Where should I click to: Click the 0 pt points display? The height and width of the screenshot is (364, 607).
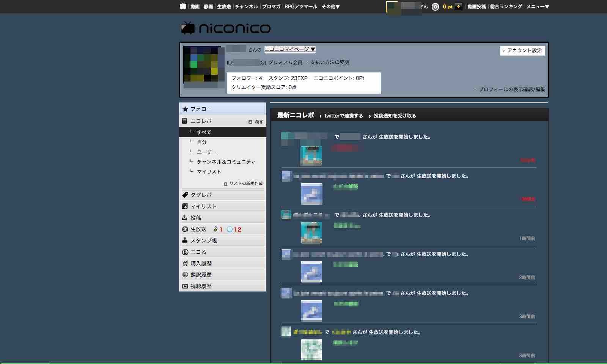point(448,7)
